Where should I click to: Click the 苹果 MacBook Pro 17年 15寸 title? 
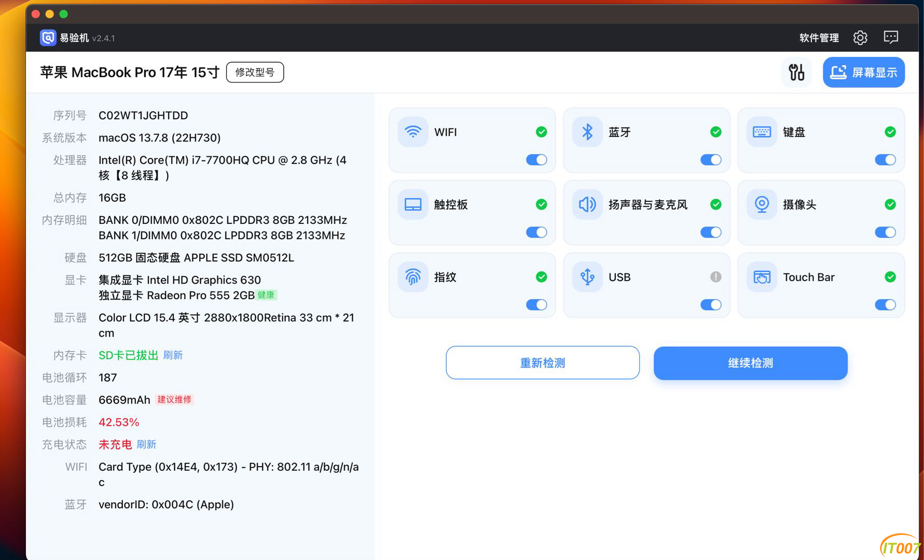(x=130, y=72)
